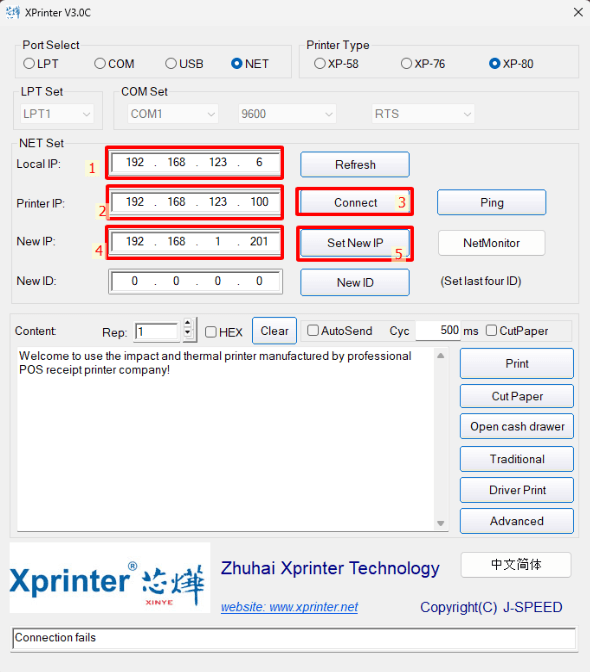Click the Driver Print button
Image resolution: width=591 pixels, height=672 pixels.
517,490
